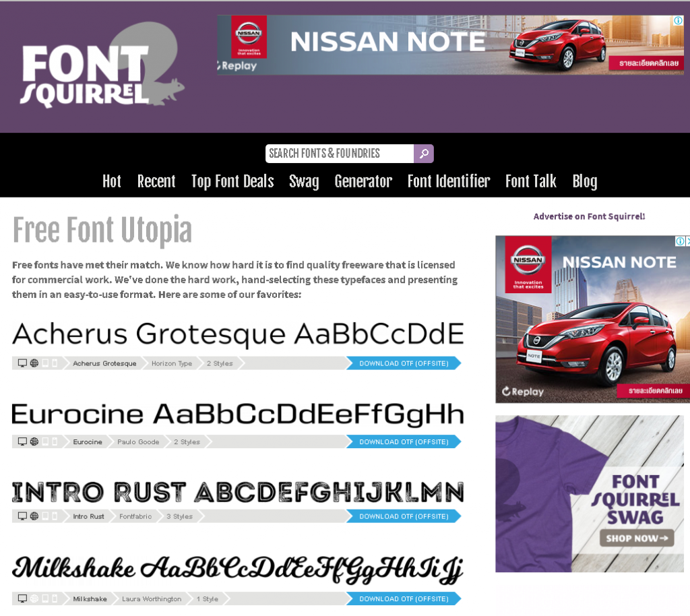Image resolution: width=690 pixels, height=616 pixels.
Task: Click the phone ebook icon in the Eurocine row
Action: click(x=55, y=441)
